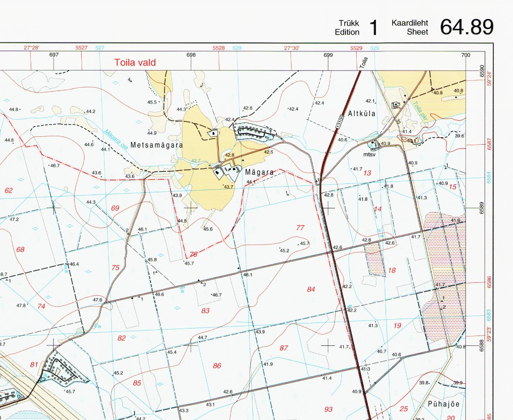The image size is (513, 420).
Task: Select red forest block number '81'
Action: tap(34, 364)
